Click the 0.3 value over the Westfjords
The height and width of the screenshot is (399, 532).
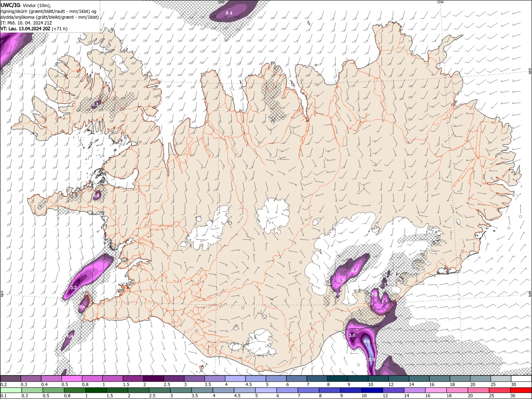point(96,104)
